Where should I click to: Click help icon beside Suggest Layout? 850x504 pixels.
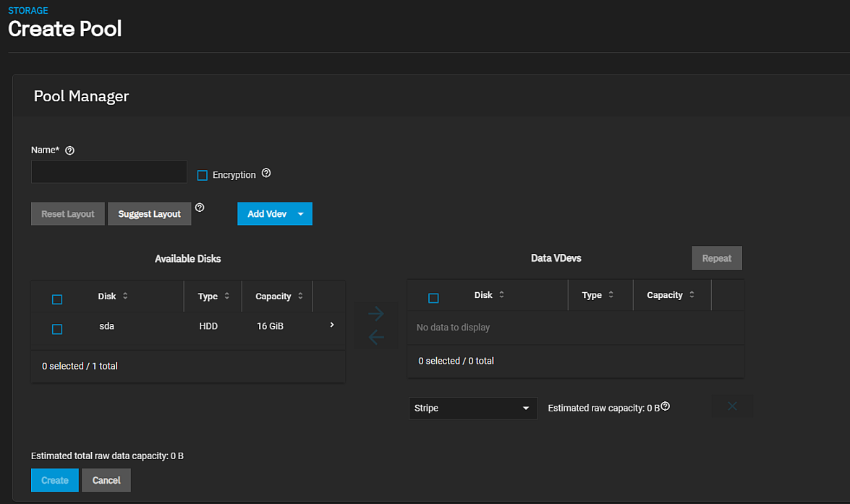[200, 208]
